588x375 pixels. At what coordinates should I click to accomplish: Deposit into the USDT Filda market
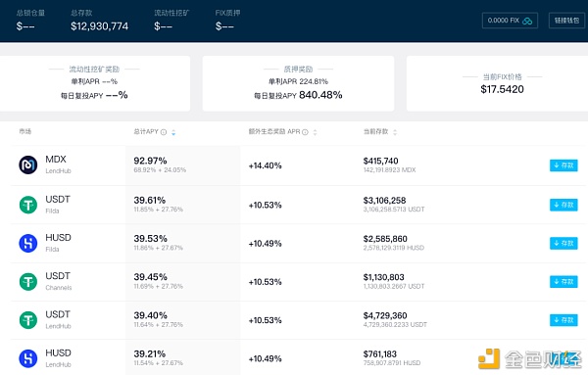click(563, 205)
